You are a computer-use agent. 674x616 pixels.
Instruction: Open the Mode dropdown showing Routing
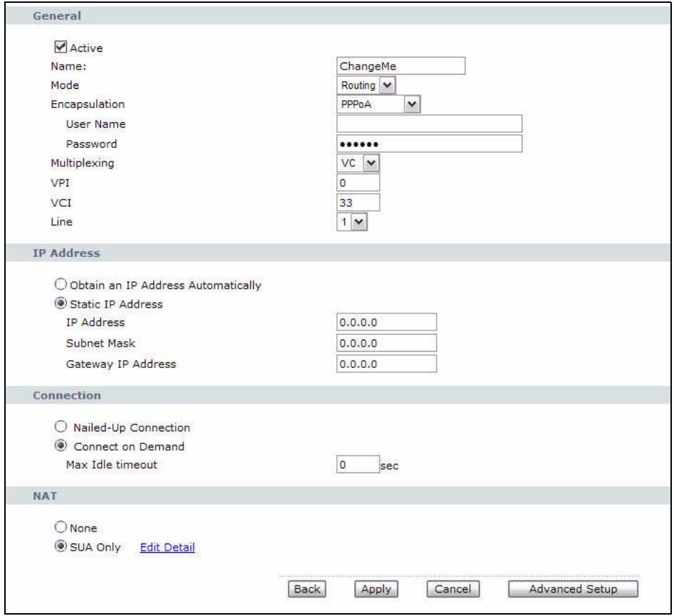(x=366, y=85)
